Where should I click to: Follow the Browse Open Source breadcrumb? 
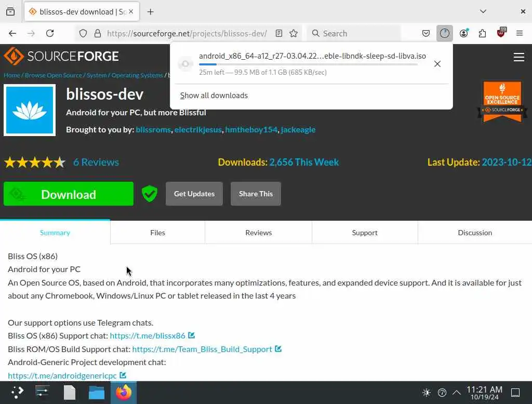[54, 75]
